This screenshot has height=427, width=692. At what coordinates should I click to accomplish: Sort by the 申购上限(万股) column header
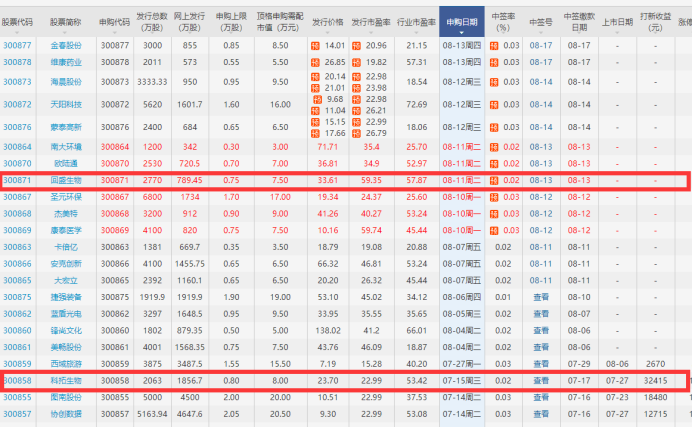(231, 22)
